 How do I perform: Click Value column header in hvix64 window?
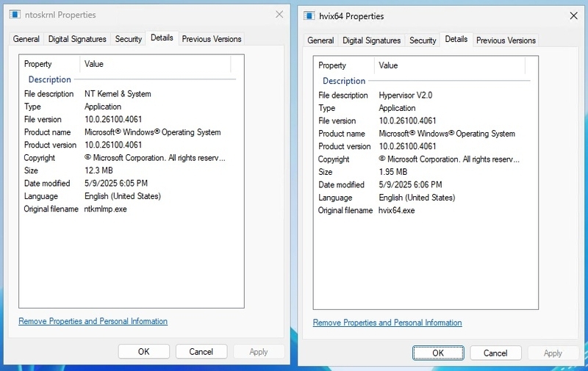450,65
